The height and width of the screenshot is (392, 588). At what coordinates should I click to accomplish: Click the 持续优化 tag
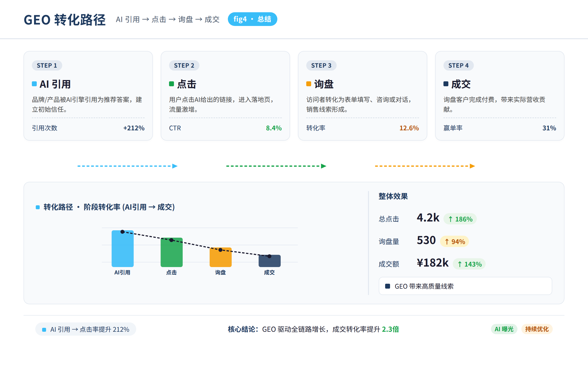point(537,329)
